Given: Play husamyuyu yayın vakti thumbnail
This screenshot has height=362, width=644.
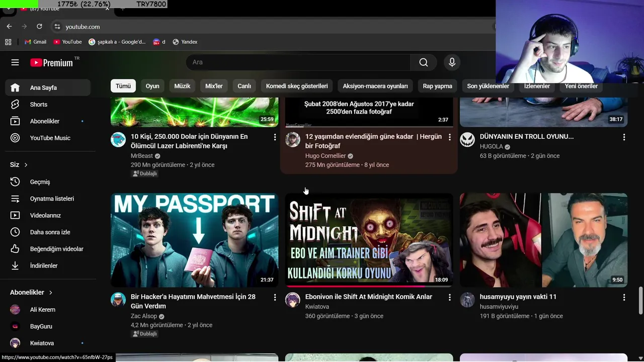Looking at the screenshot, I should pyautogui.click(x=543, y=240).
